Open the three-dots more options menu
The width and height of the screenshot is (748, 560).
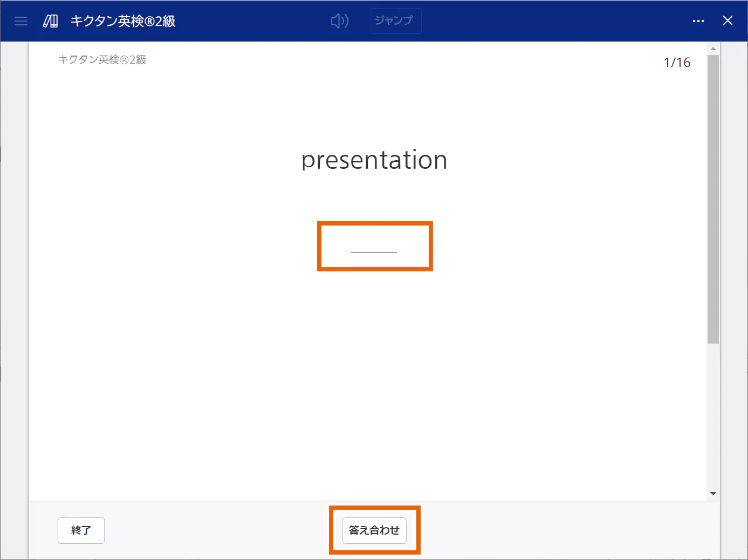698,21
